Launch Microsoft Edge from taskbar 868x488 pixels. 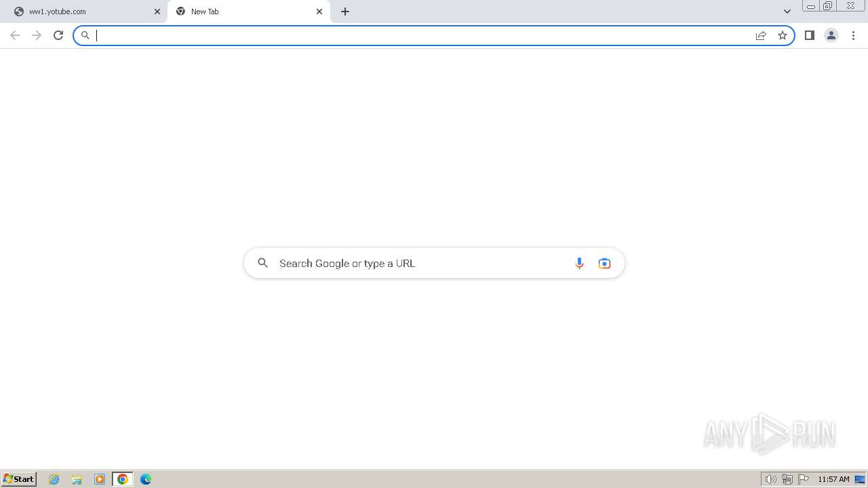coord(146,479)
